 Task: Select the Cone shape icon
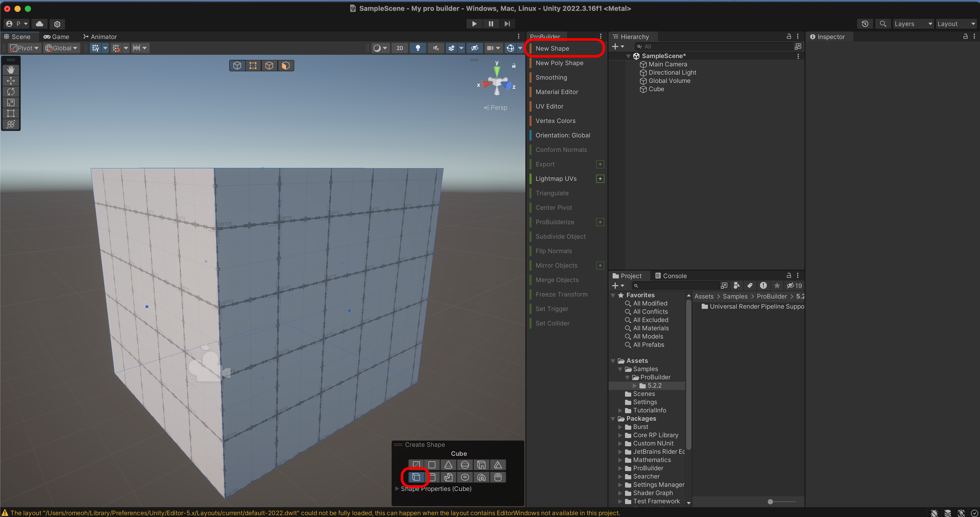(448, 465)
